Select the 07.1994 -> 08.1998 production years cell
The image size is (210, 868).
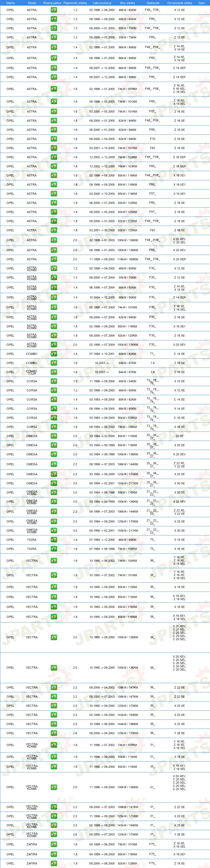(102, 549)
